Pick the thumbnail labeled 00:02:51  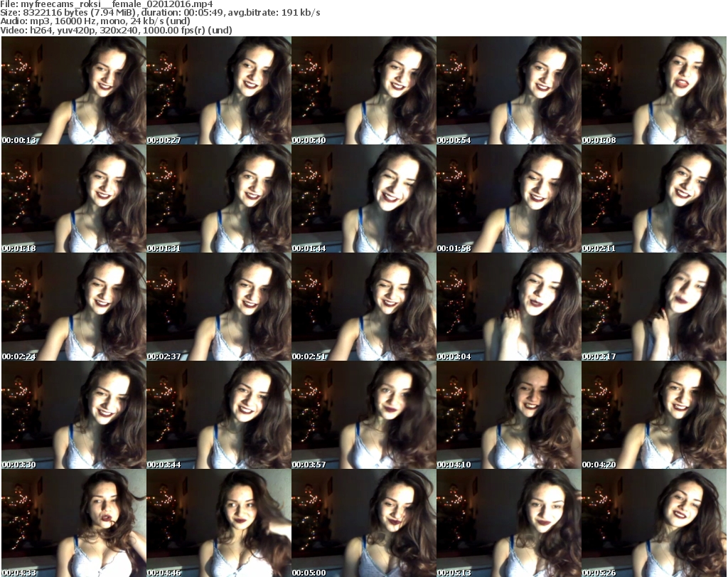click(x=363, y=307)
